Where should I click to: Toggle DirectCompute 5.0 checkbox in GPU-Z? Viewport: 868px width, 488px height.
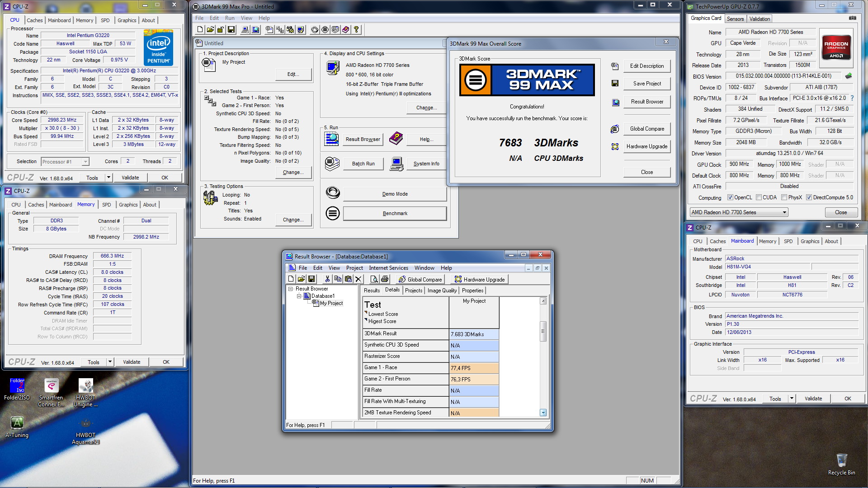tap(809, 197)
